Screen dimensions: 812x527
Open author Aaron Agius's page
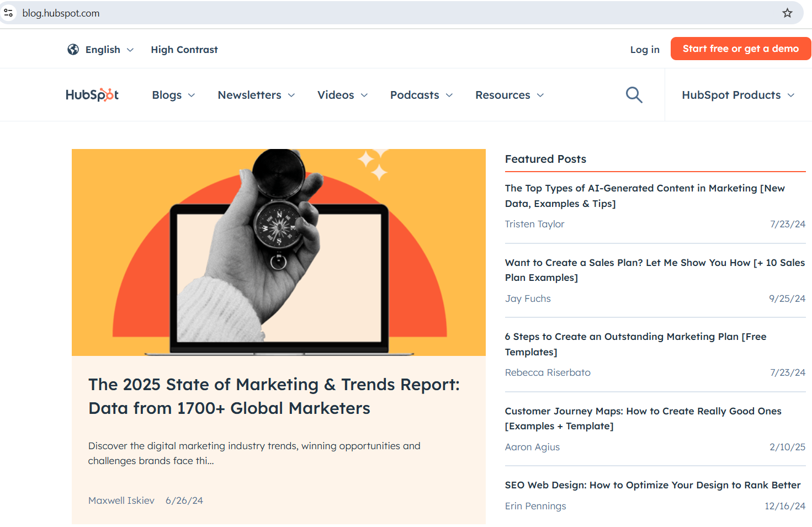532,447
